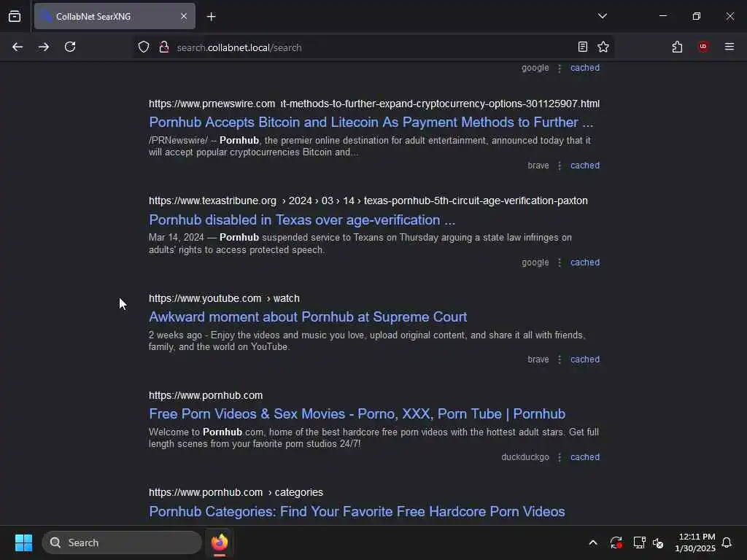The width and height of the screenshot is (747, 560).
Task: Bookmark this page with star icon
Action: coord(603,47)
